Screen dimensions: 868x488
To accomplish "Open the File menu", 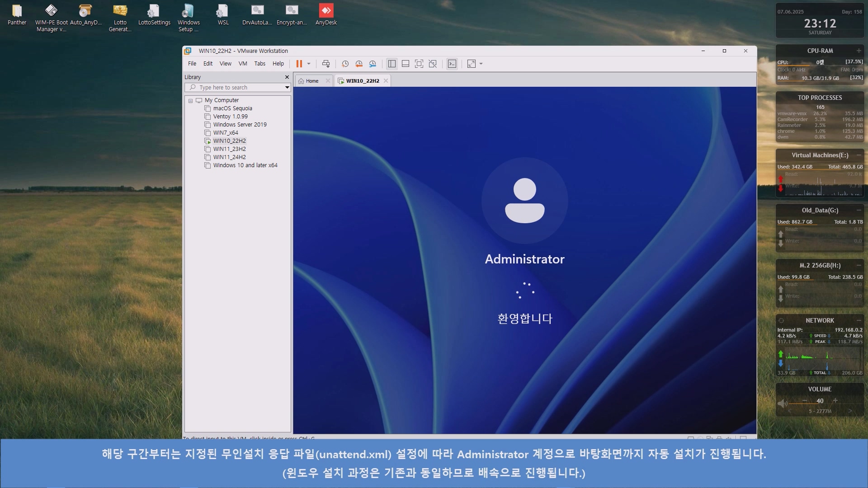I will pos(192,64).
